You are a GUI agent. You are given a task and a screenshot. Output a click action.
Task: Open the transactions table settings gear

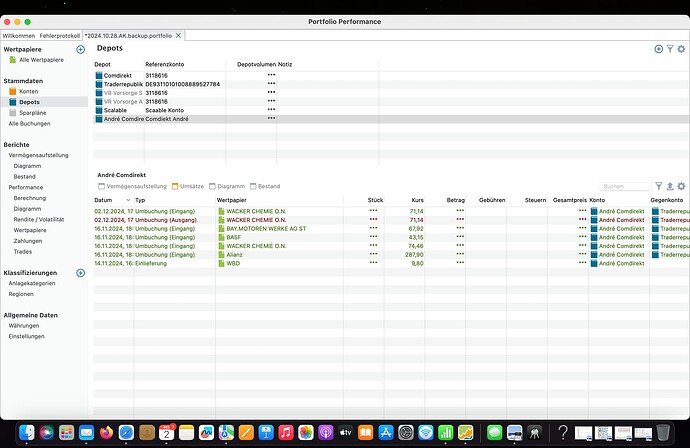pos(681,186)
